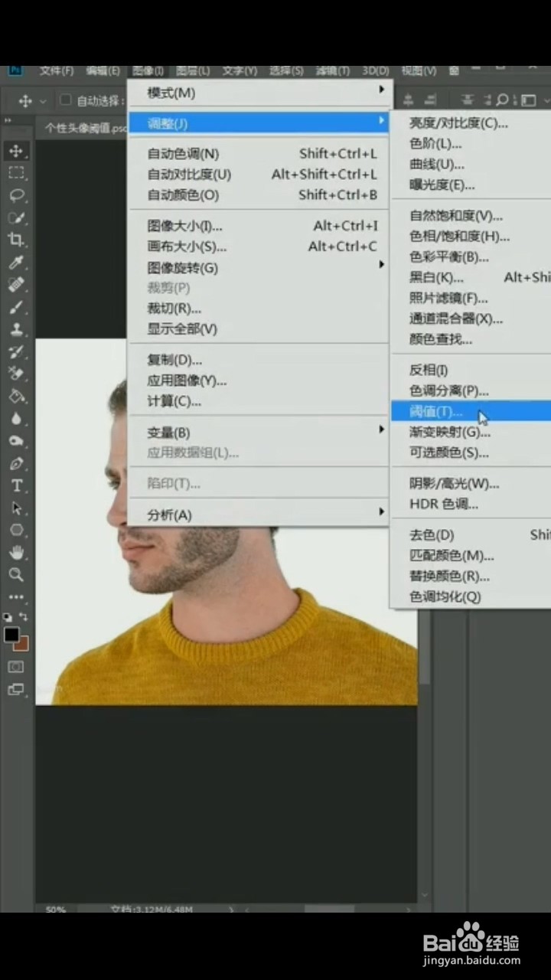Expand the 调整(J) submenu

click(260, 122)
